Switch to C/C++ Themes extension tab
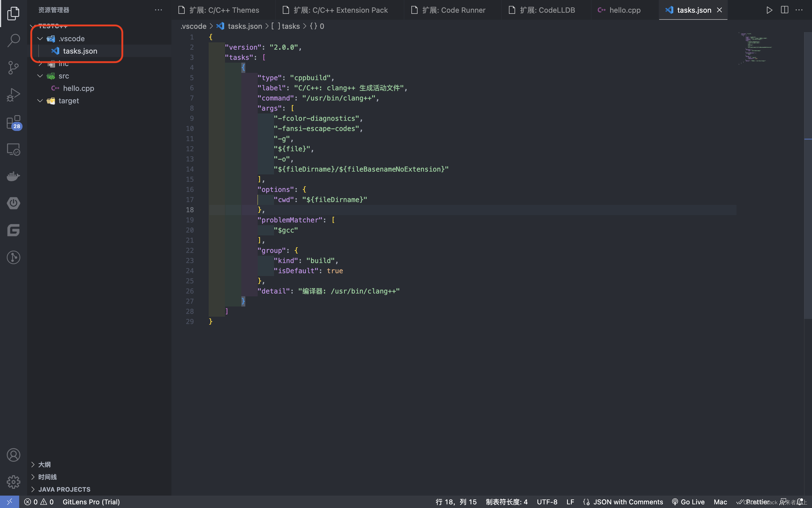Viewport: 812px width, 508px height. tap(223, 10)
